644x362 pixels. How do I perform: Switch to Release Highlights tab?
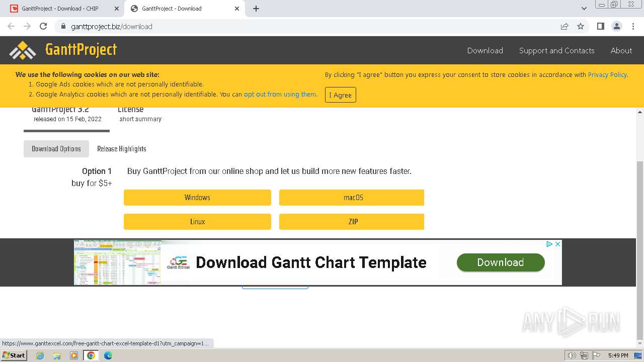pos(122,149)
